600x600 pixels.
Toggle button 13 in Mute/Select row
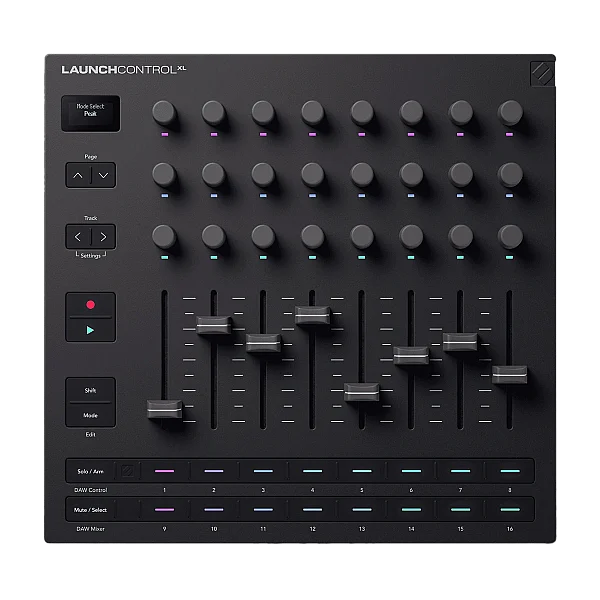click(362, 510)
